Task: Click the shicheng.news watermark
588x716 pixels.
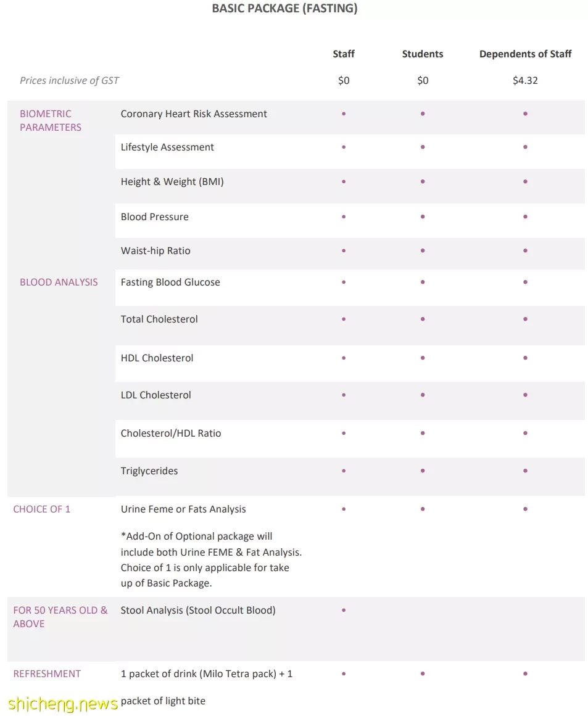Action: (63, 703)
